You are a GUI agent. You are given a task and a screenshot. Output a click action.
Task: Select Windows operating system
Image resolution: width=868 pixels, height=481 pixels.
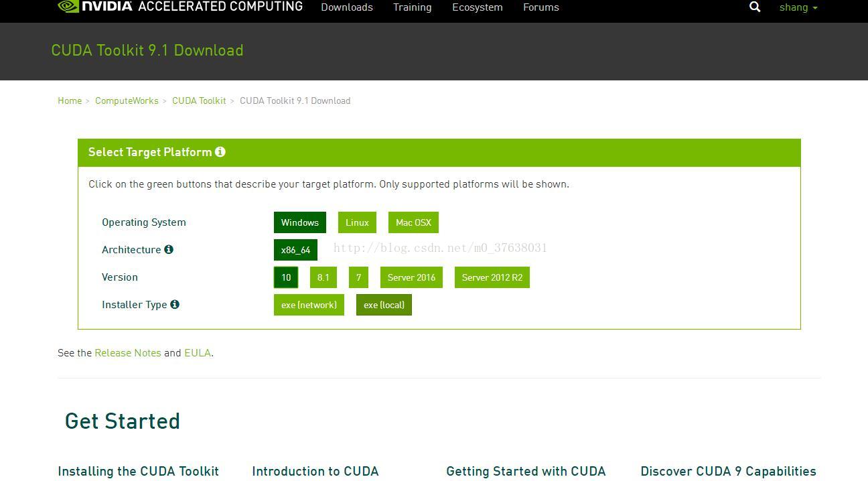click(x=300, y=222)
